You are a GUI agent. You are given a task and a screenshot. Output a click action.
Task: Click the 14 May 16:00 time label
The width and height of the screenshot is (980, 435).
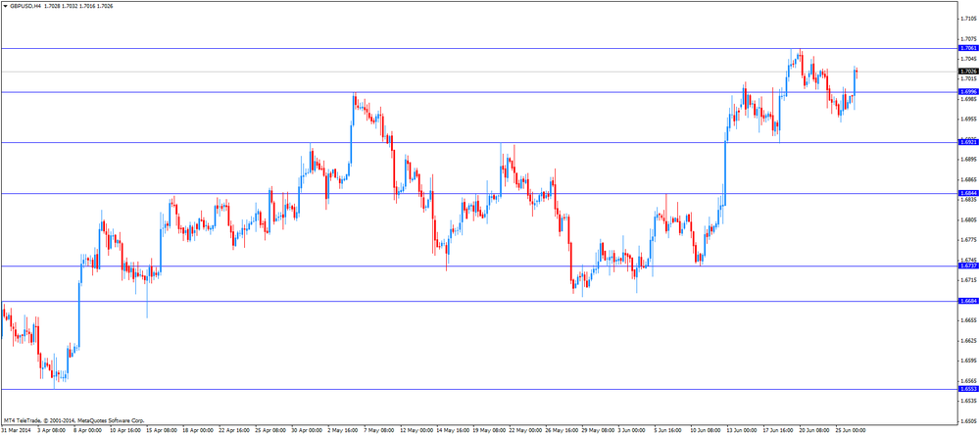point(453,431)
